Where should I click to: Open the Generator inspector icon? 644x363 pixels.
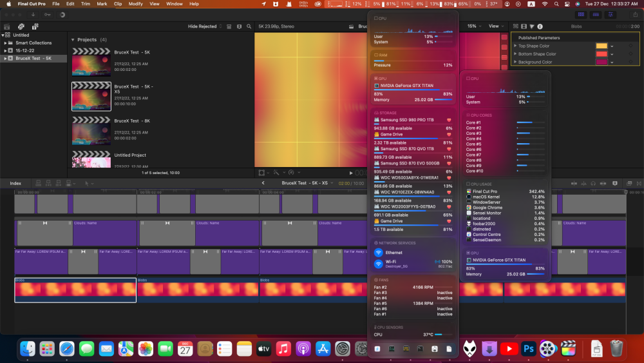516,26
